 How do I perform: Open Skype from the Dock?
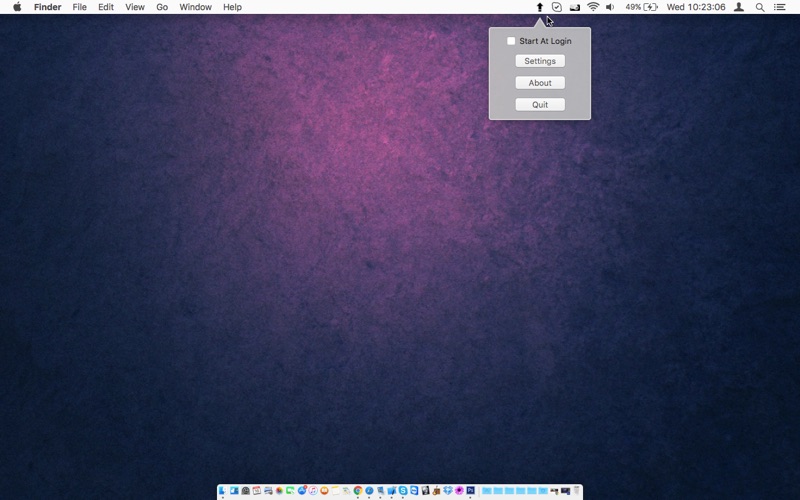[x=403, y=490]
